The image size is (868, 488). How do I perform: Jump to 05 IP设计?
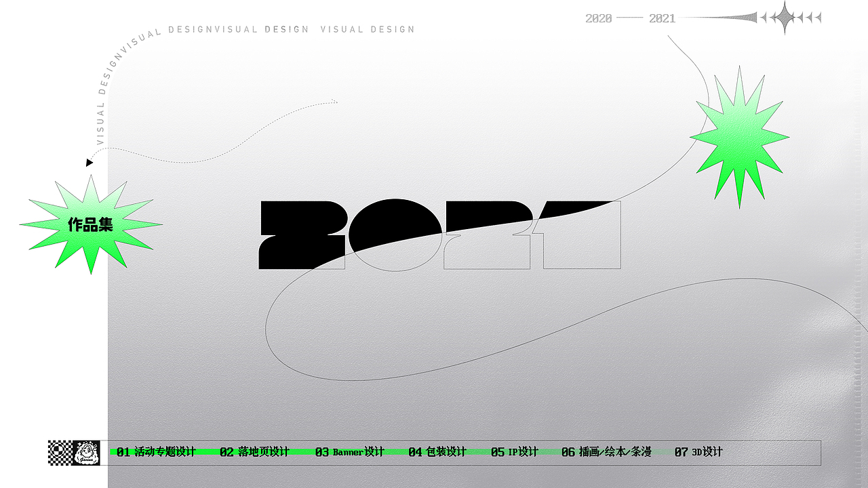[515, 452]
